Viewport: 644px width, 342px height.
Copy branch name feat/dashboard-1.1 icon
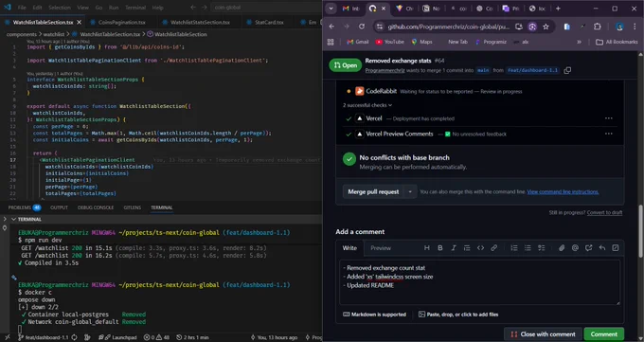pos(567,70)
